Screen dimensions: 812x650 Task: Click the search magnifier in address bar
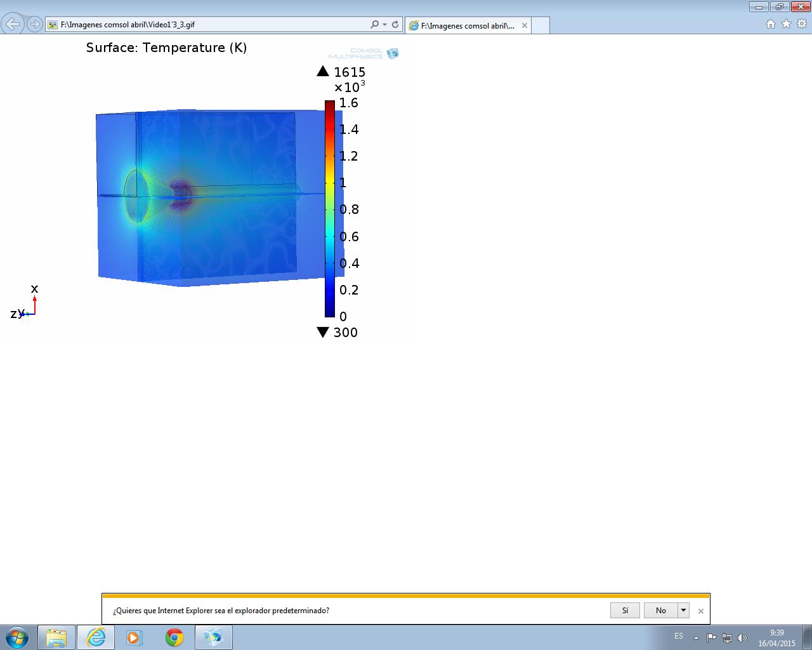(x=374, y=25)
